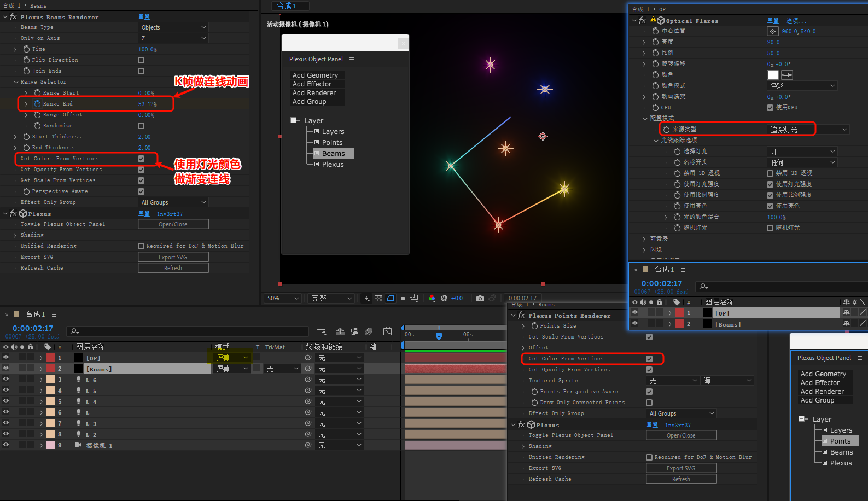Click the Start Thickness stopwatch
868x501 pixels.
click(x=26, y=137)
